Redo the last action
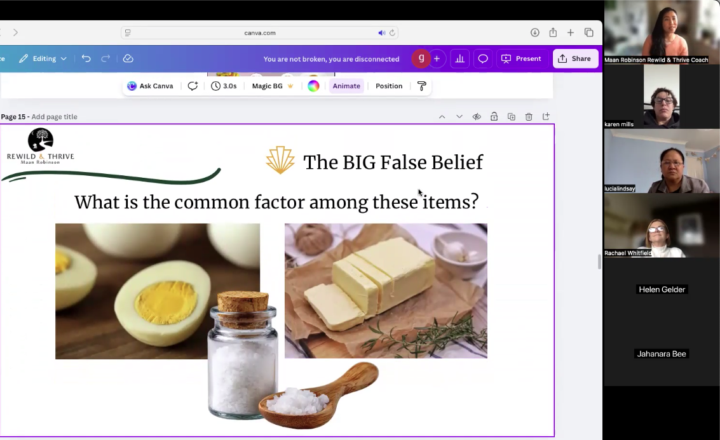720x440 pixels. [x=105, y=59]
